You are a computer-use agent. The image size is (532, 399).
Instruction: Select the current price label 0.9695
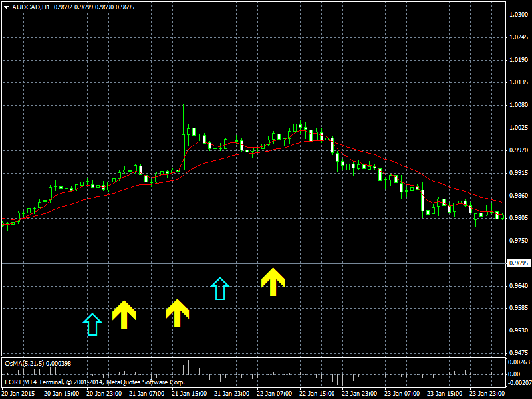[x=519, y=263]
